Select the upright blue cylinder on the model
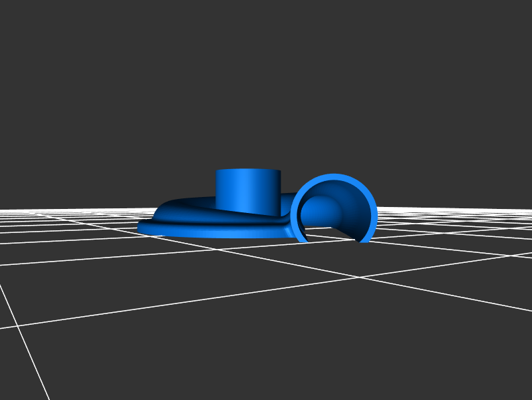 click(248, 192)
